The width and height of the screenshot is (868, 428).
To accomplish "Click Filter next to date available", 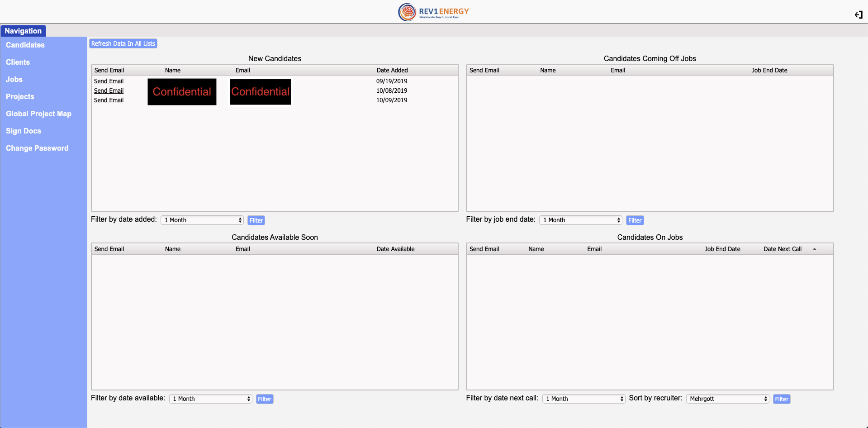I will [265, 399].
